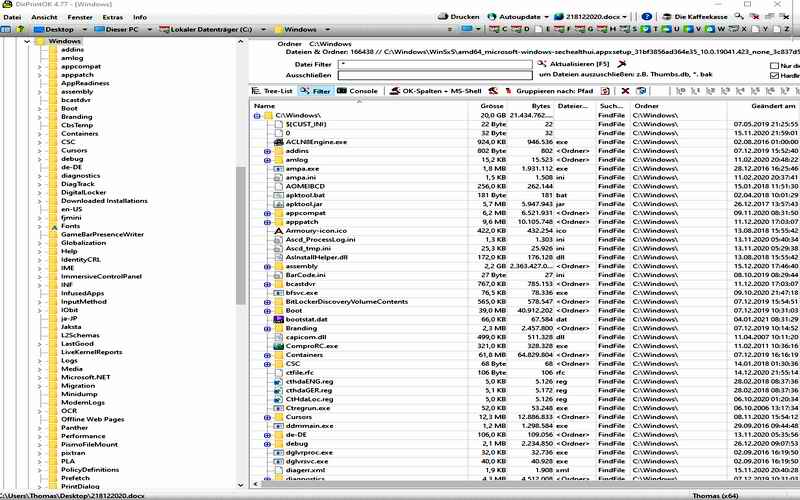800x500 pixels.
Task: Open the Console view
Action: pyautogui.click(x=357, y=91)
